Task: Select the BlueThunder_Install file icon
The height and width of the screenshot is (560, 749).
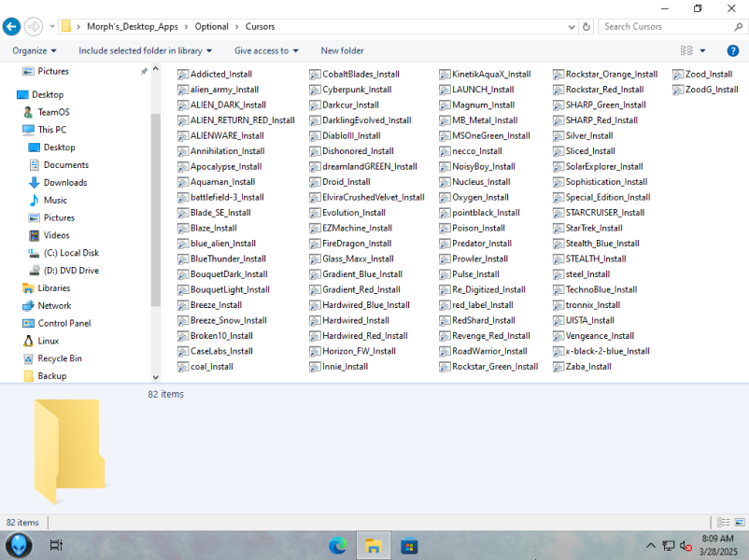Action: tap(182, 259)
